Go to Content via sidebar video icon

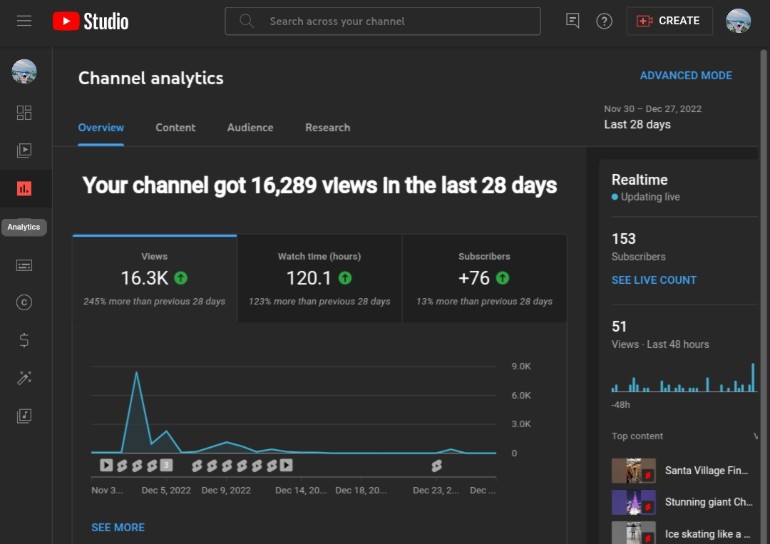[x=24, y=150]
